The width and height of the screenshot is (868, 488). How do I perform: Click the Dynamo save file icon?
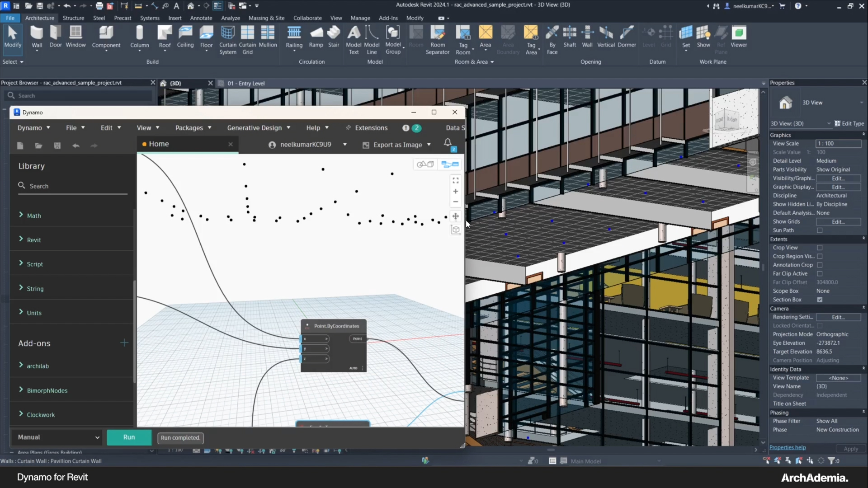(57, 145)
